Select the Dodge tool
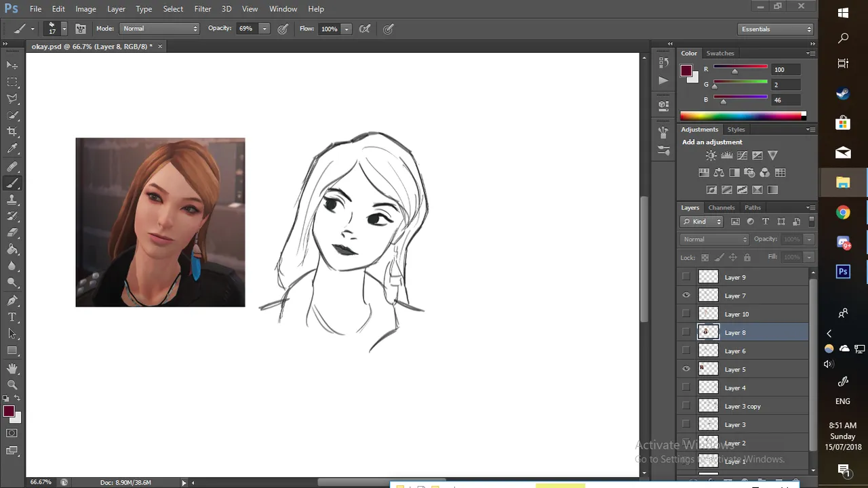This screenshot has width=868, height=488. pyautogui.click(x=12, y=283)
